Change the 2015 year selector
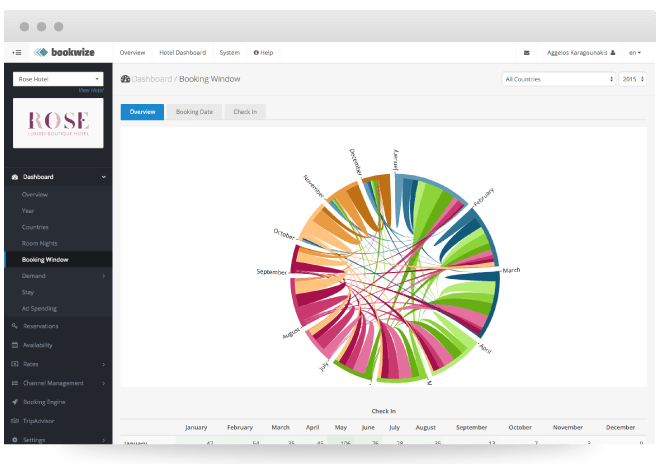Screen dimensions: 660x464 [632, 79]
